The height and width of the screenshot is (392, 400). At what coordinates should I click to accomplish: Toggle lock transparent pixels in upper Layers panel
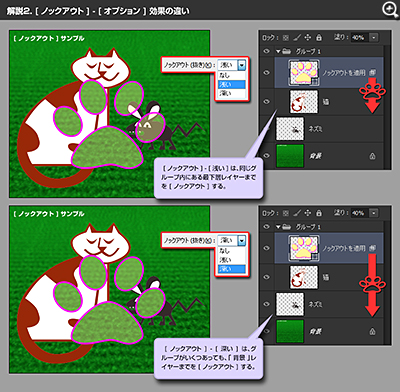(286, 38)
